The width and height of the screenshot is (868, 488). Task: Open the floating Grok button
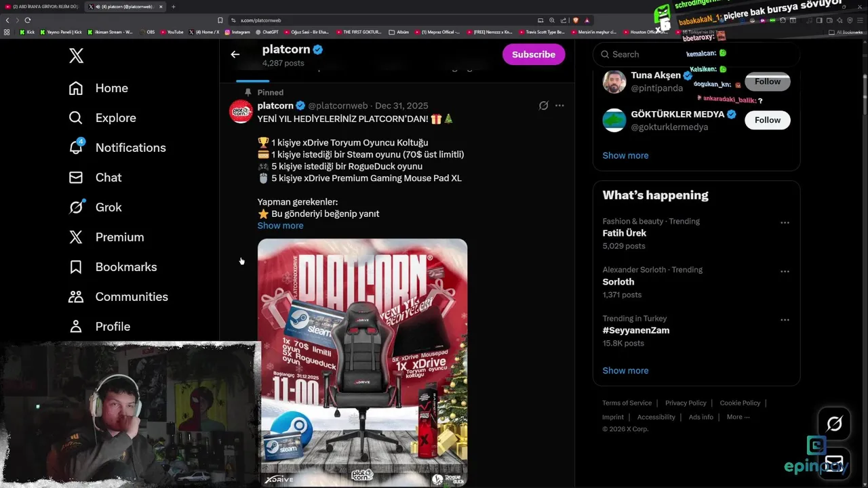click(x=834, y=424)
